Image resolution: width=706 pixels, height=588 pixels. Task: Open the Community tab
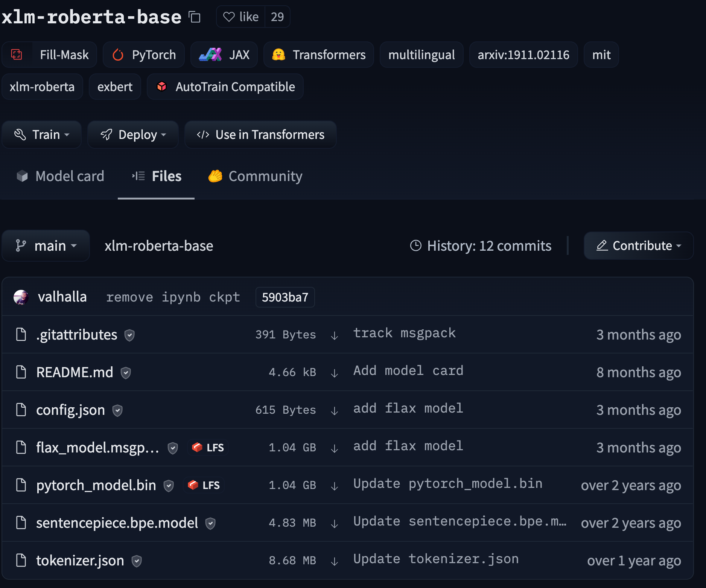pyautogui.click(x=256, y=176)
